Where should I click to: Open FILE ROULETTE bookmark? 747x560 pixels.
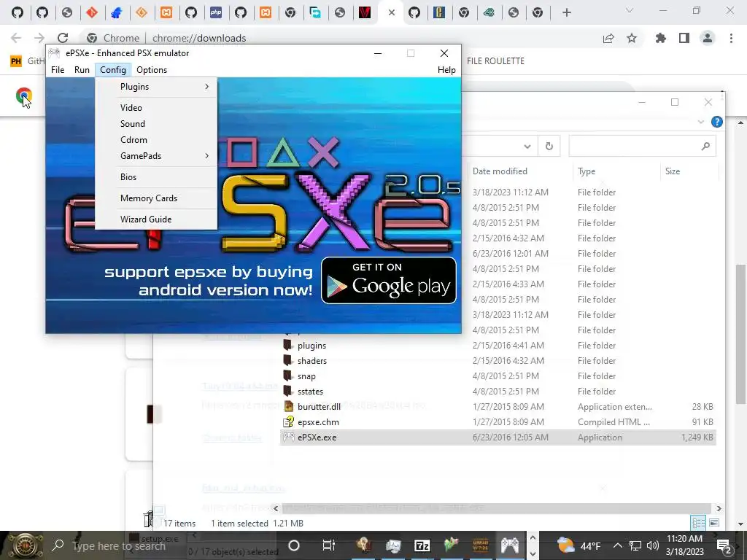click(495, 61)
